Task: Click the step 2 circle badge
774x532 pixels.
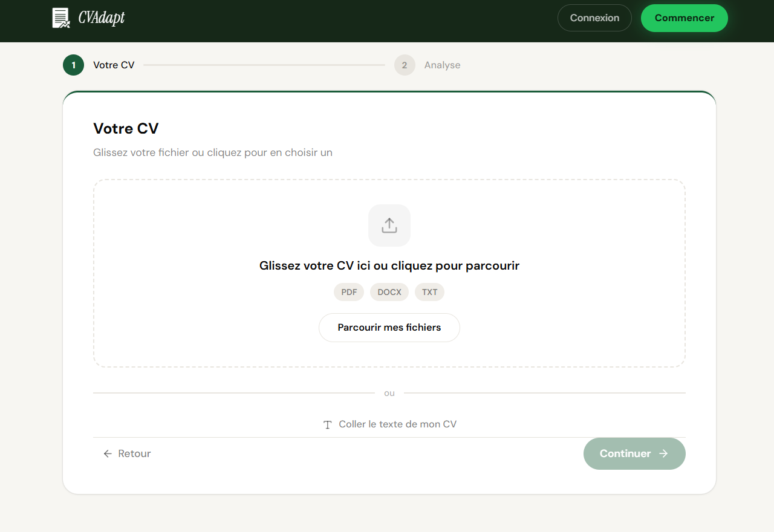Action: tap(405, 65)
